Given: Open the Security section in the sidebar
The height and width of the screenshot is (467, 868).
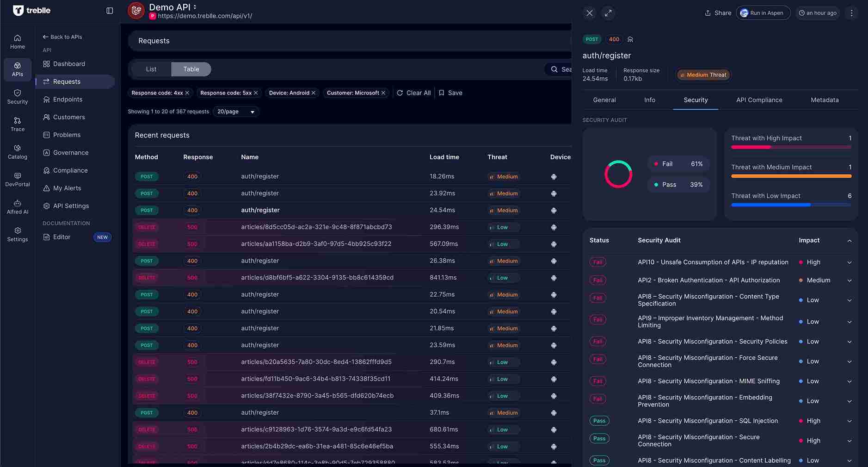Looking at the screenshot, I should click(17, 97).
